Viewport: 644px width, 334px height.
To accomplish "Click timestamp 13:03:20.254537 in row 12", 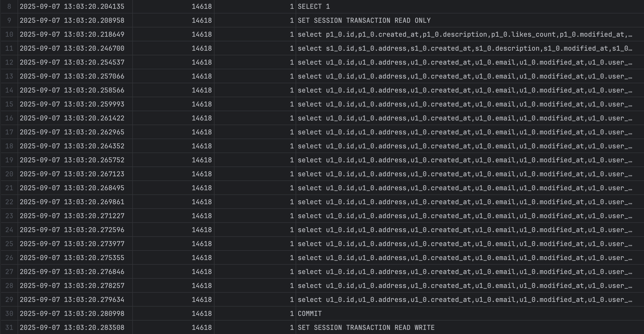I will (72, 62).
